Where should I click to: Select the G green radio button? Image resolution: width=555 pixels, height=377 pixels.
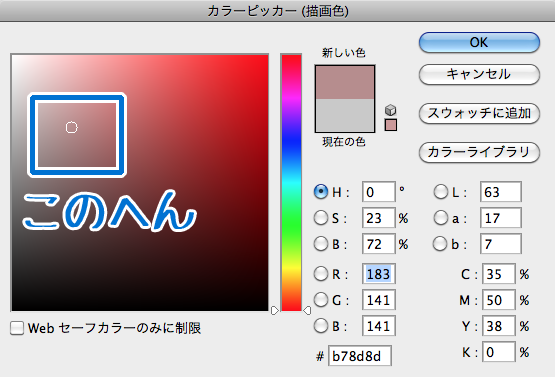pyautogui.click(x=321, y=300)
